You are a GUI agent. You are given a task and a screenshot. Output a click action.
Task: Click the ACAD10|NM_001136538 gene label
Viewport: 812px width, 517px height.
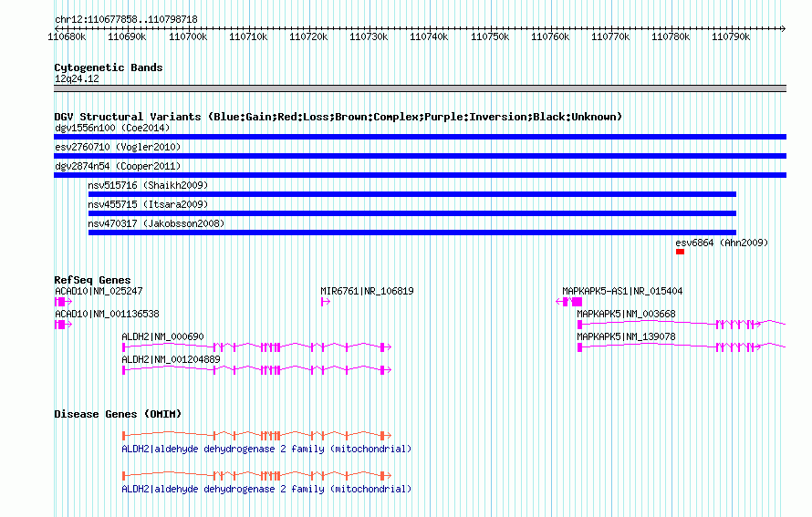(107, 315)
